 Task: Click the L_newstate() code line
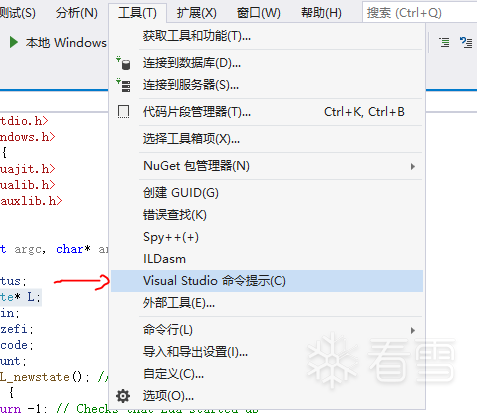[x=45, y=377]
